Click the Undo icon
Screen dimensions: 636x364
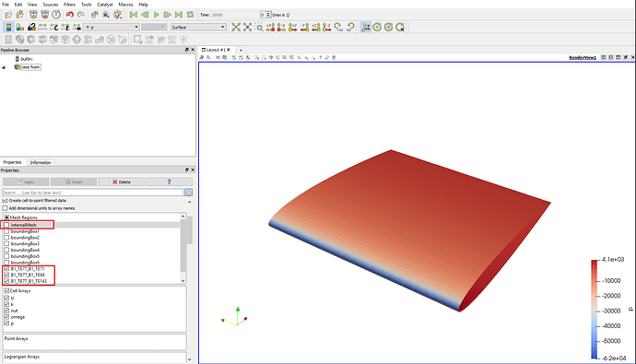(70, 15)
